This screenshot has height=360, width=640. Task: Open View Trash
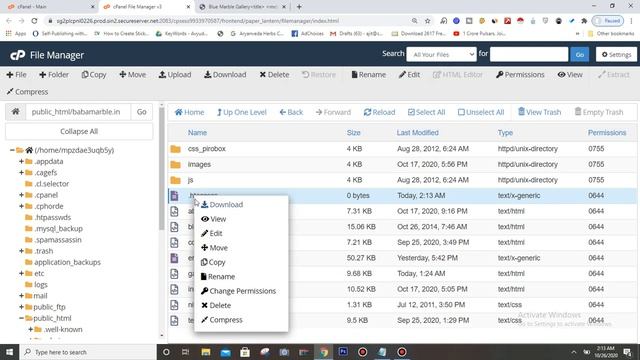tap(540, 112)
